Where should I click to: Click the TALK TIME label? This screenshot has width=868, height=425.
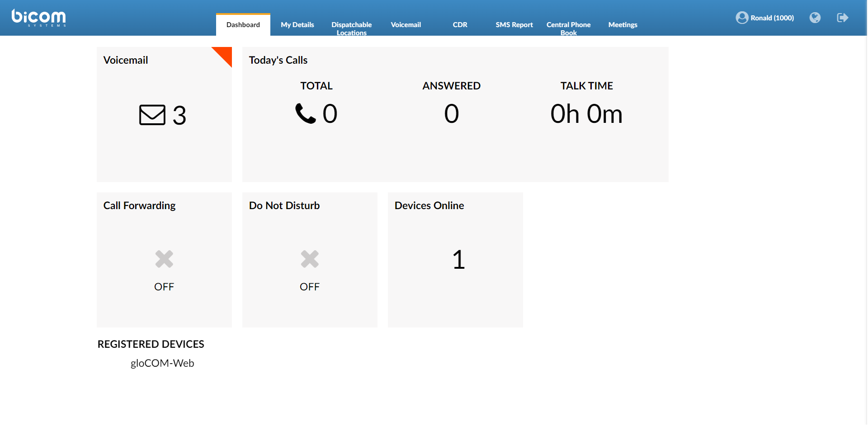click(587, 86)
